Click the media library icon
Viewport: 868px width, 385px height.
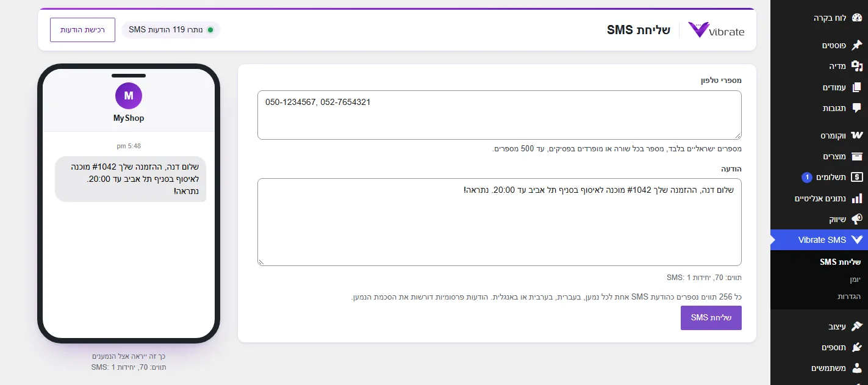pyautogui.click(x=857, y=67)
